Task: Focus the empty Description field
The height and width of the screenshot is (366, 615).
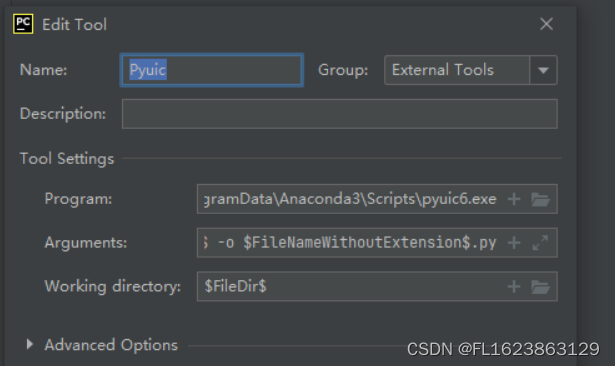Action: (340, 114)
